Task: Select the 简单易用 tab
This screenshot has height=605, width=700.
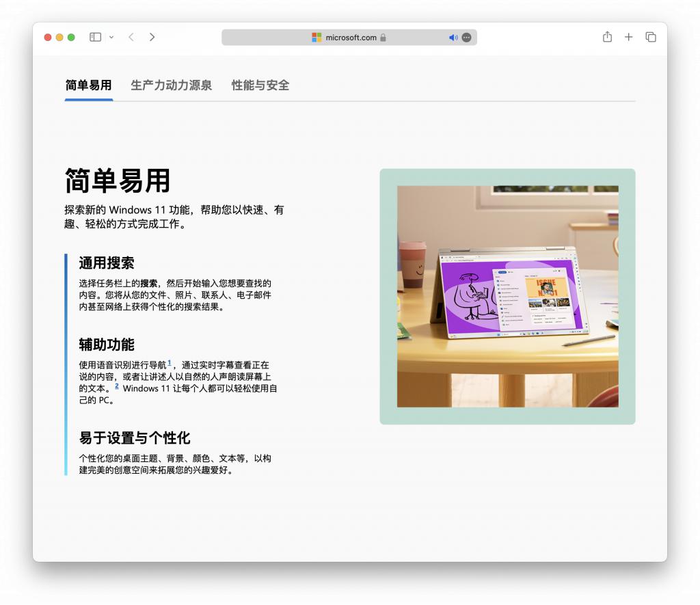Action: 88,85
